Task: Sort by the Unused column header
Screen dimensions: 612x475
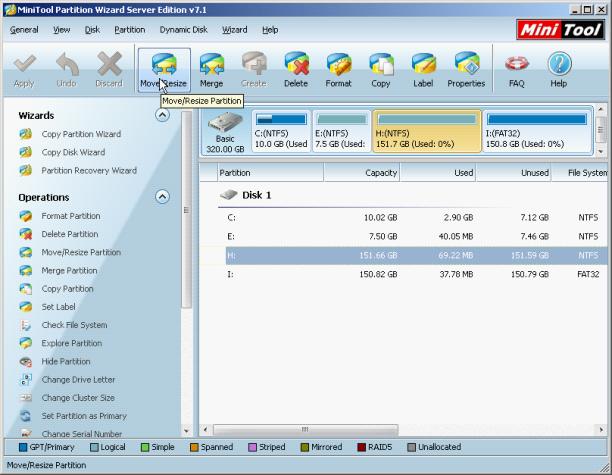Action: click(x=513, y=173)
